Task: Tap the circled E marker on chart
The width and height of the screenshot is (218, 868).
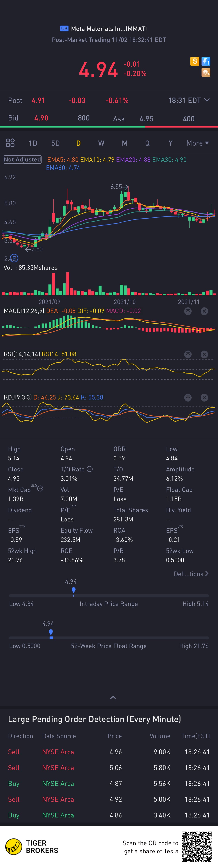Action: click(x=14, y=258)
